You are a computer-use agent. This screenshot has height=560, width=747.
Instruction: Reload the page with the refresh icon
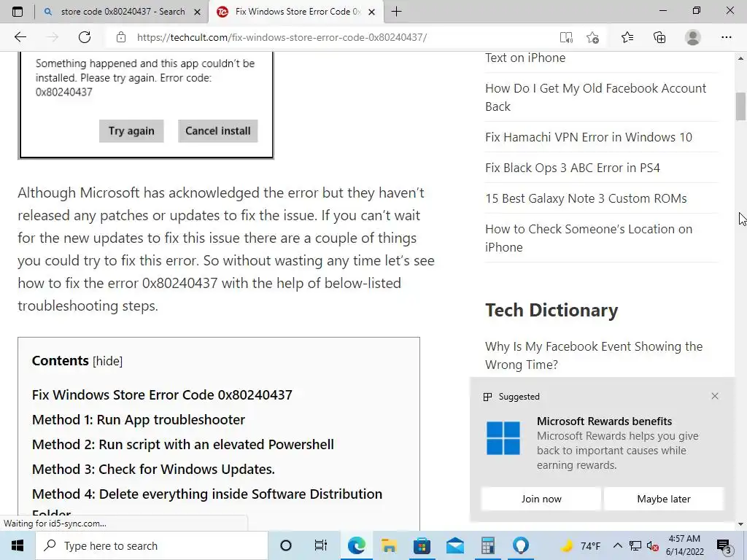coord(85,37)
